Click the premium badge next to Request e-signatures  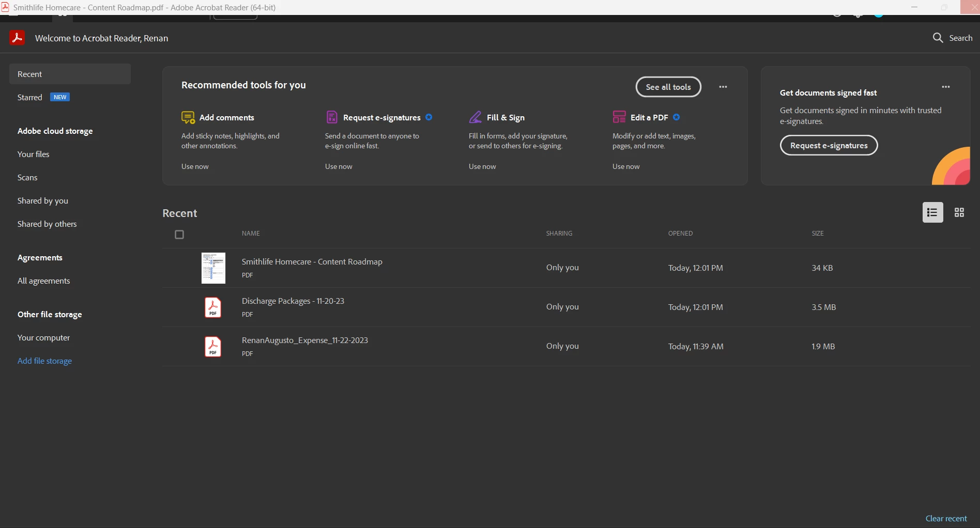[429, 117]
